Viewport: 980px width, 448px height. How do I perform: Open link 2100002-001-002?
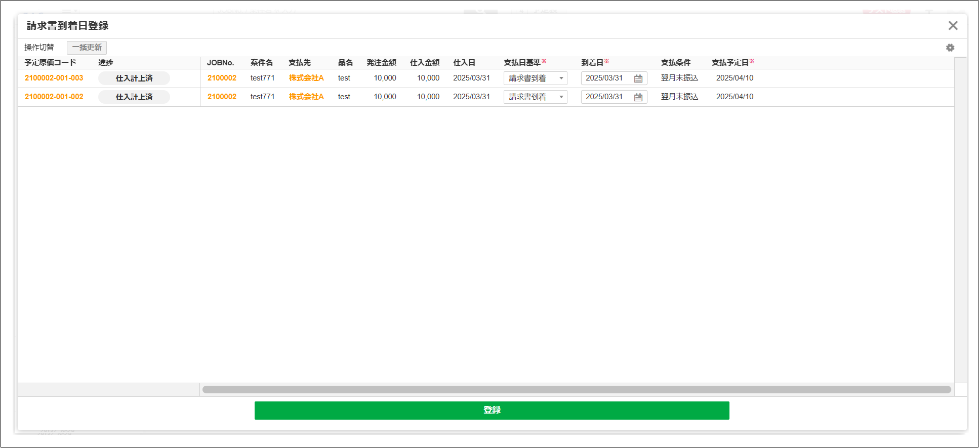54,97
